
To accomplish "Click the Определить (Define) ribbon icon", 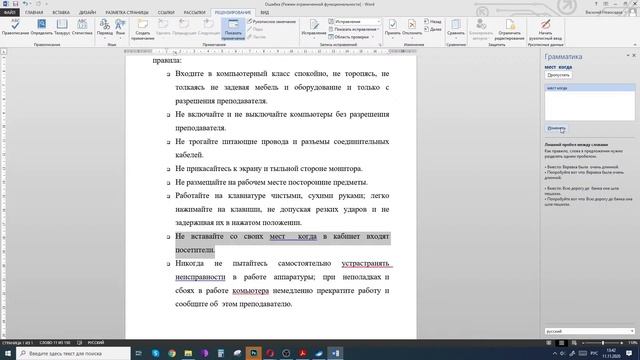I will (x=41, y=28).
